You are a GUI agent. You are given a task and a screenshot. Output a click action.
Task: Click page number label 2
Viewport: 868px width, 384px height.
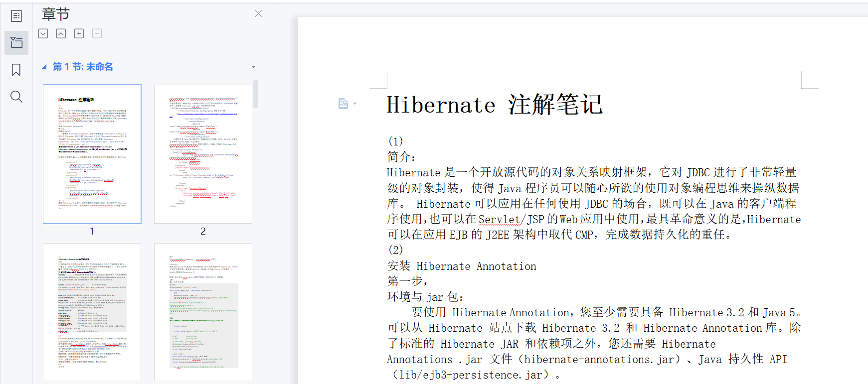point(203,231)
